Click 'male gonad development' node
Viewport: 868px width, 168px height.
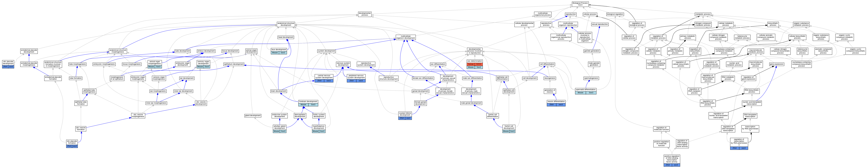pos(471,103)
